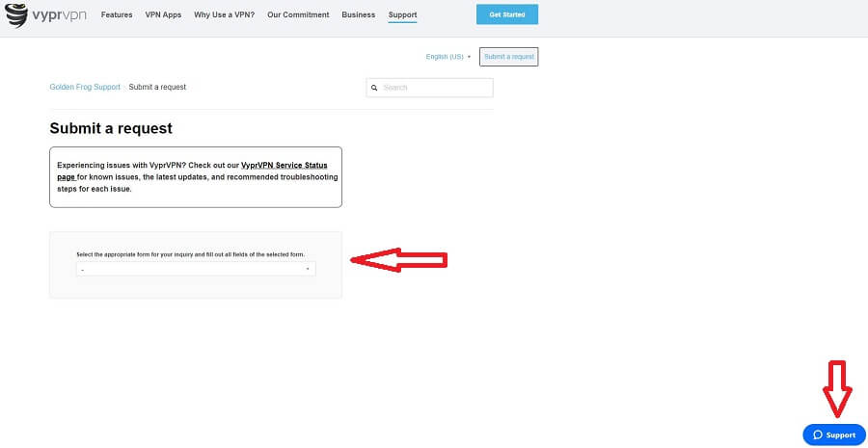Open the English (US) language dropdown
Screen dimensions: 868x448
448,57
